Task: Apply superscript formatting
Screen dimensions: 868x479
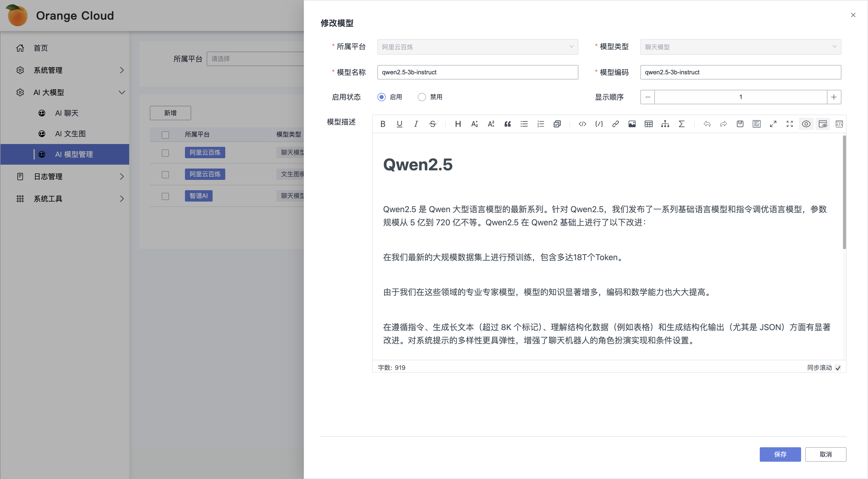Action: point(491,124)
